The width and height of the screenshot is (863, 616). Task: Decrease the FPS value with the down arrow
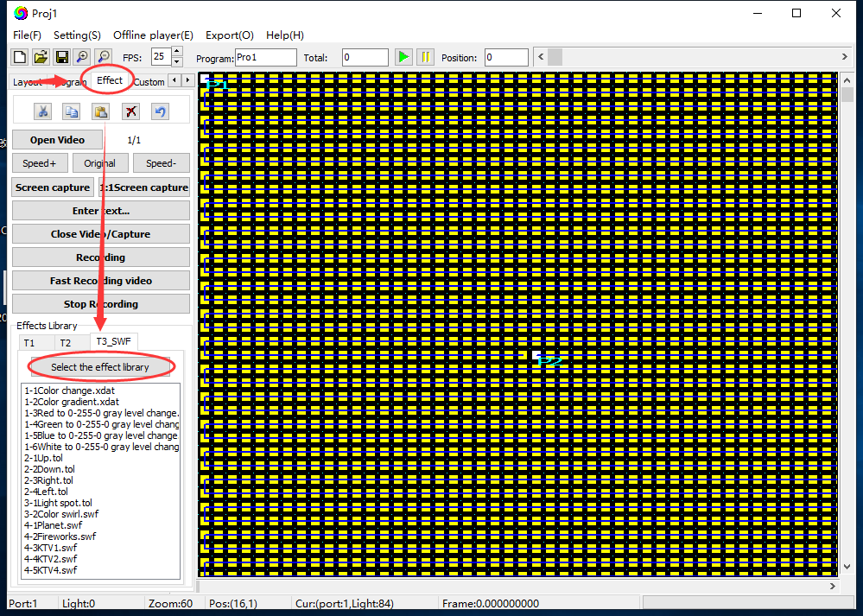tap(177, 61)
